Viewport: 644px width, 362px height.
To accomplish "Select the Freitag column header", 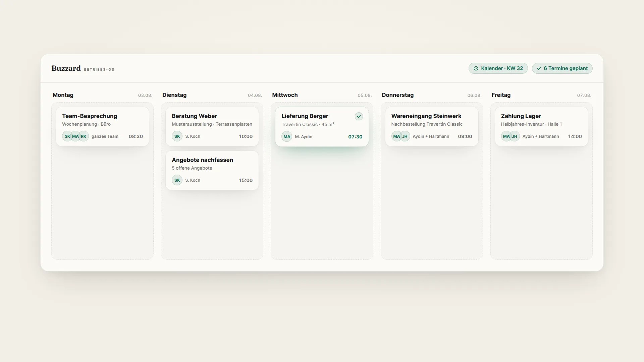I will [x=501, y=95].
